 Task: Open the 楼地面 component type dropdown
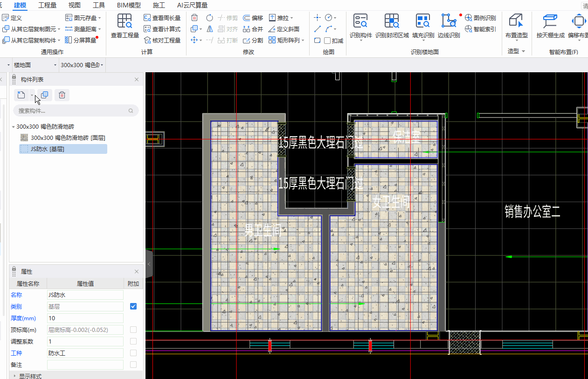(x=35, y=65)
